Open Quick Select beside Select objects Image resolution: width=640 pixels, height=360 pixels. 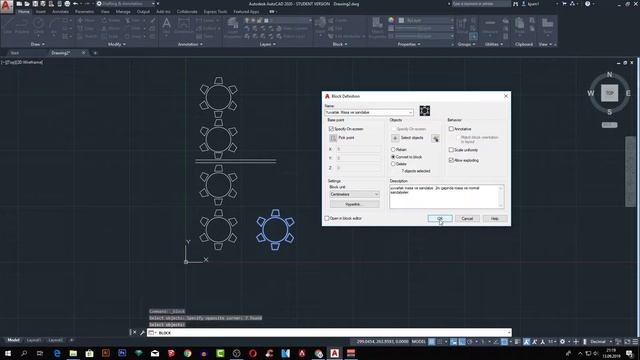[x=435, y=138]
